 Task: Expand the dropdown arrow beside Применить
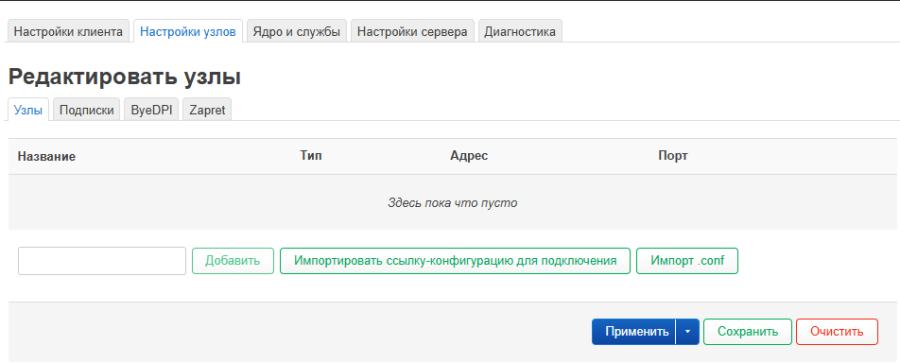click(x=688, y=332)
